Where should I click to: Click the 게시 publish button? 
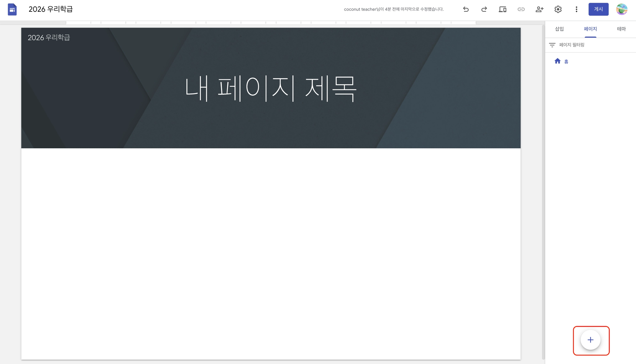[x=598, y=9]
